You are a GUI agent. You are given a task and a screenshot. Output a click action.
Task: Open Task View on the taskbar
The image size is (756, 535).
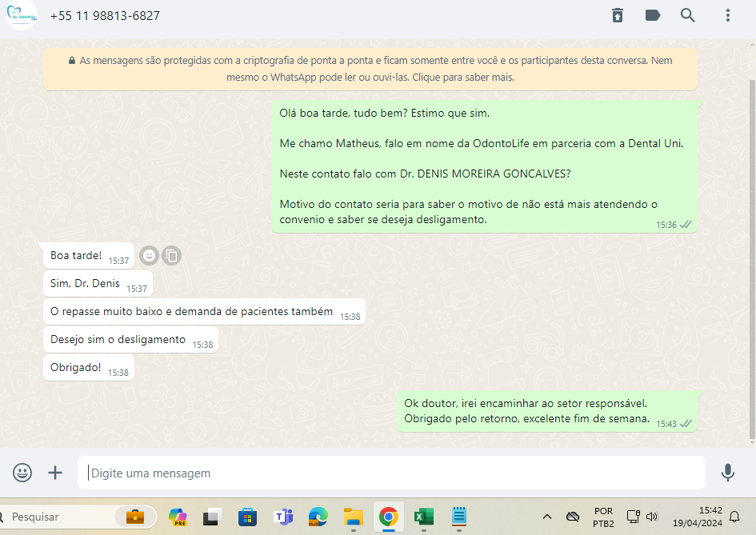212,517
